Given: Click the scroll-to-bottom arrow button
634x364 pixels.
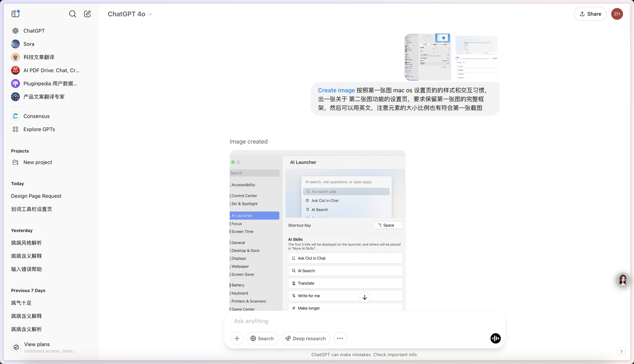Looking at the screenshot, I should point(365,297).
